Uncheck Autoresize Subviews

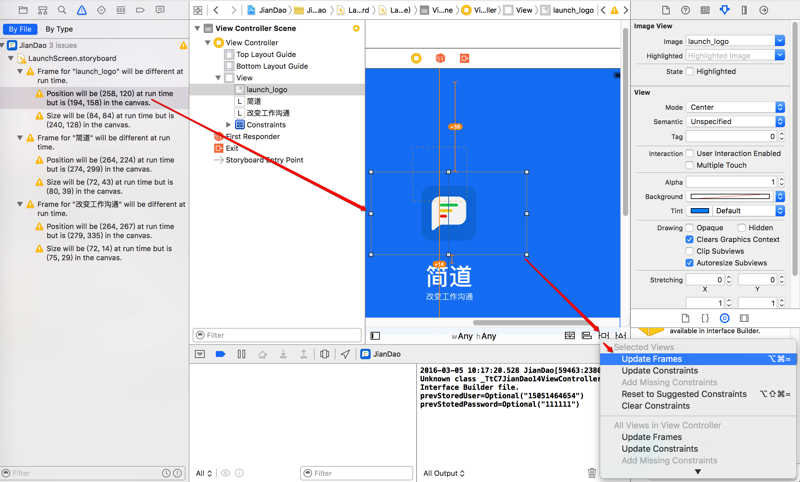tap(689, 263)
